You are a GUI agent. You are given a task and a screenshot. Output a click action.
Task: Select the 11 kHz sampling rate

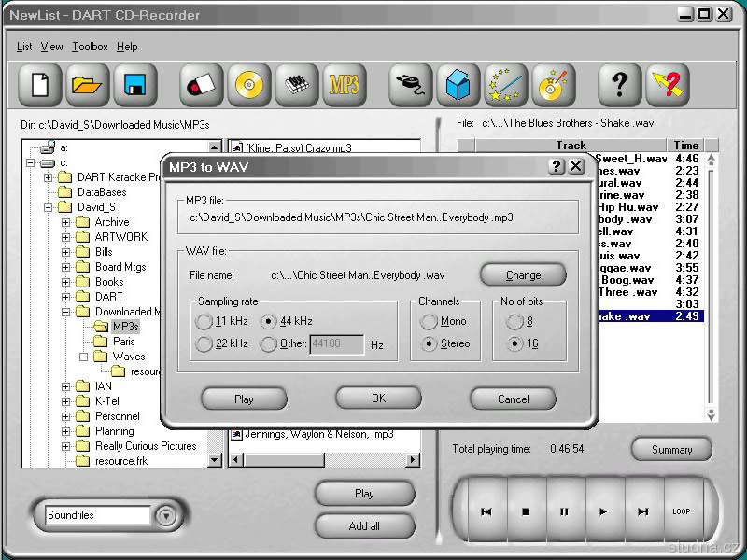click(204, 322)
